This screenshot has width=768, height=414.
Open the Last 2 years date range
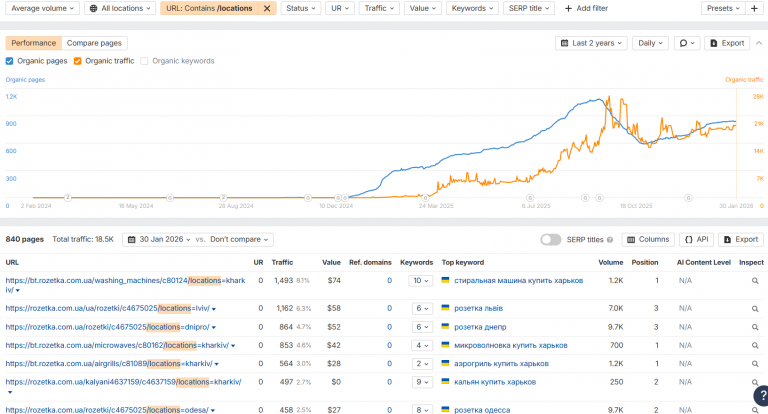591,43
